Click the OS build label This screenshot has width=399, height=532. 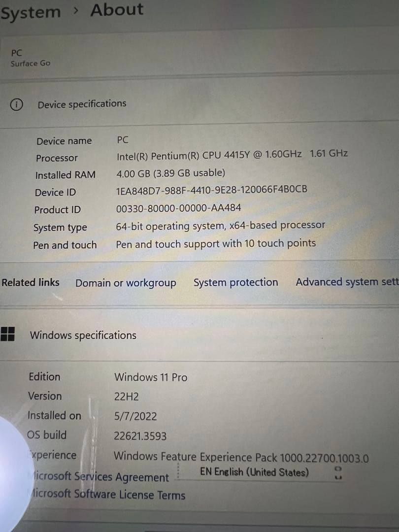(47, 435)
